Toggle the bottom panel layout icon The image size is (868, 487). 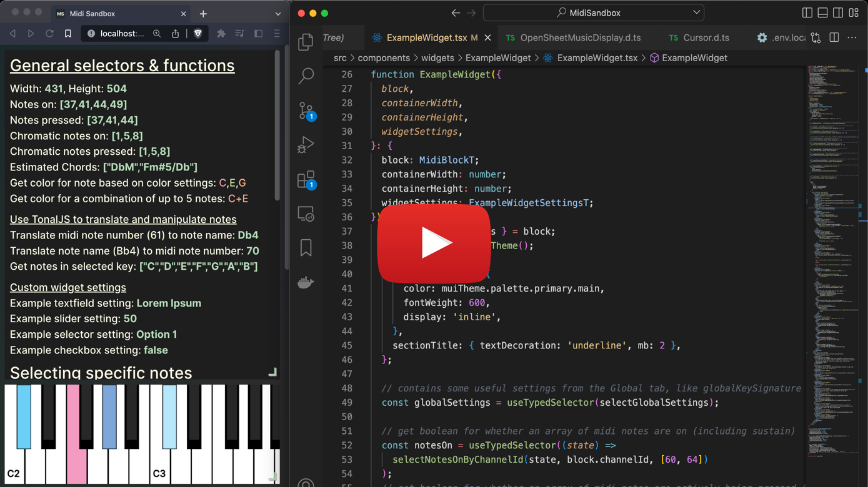[x=822, y=12]
